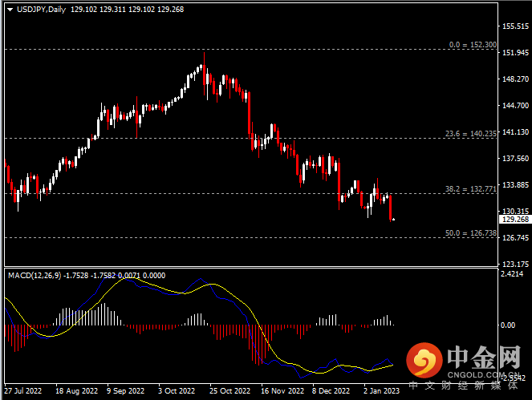Click the 27 Jul 2022 date marker
The height and width of the screenshot is (400, 532).
(x=22, y=390)
